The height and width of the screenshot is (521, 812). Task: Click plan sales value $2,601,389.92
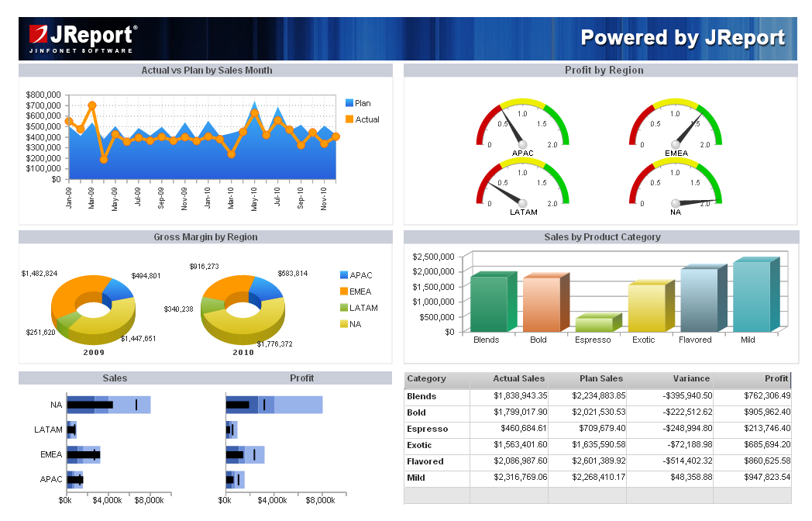[x=599, y=461]
